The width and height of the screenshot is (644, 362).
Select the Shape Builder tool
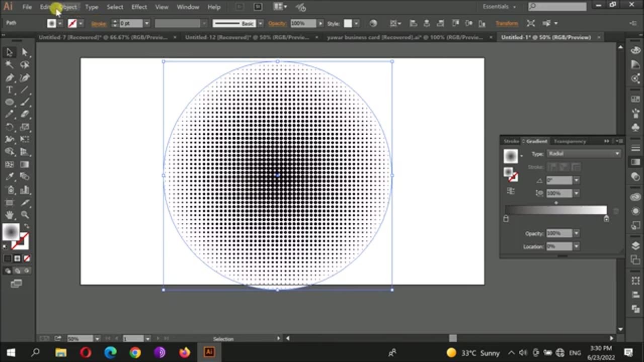pyautogui.click(x=10, y=151)
